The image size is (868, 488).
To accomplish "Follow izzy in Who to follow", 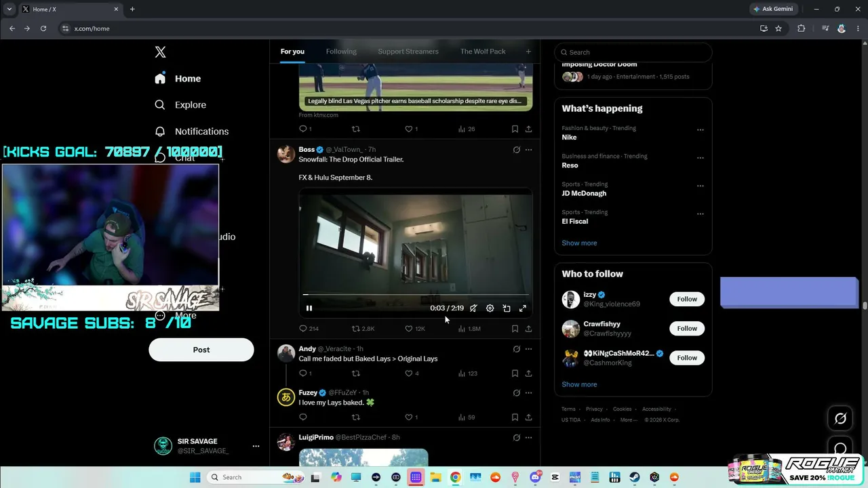I will point(687,299).
